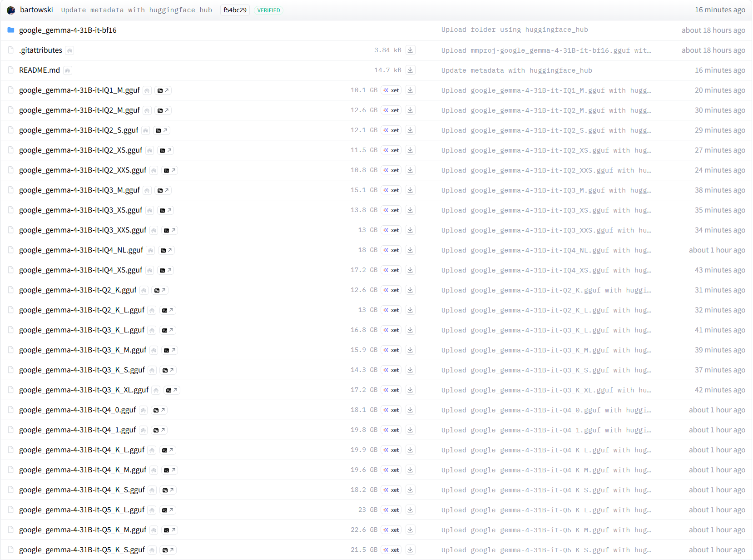753x560 pixels.
Task: View the safety scan status for Q3_K_S.gguf
Action: (152, 370)
